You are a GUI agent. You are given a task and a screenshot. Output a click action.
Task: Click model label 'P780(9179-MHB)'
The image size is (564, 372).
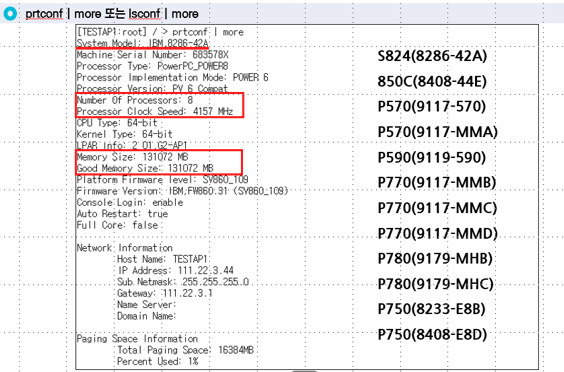pos(435,259)
